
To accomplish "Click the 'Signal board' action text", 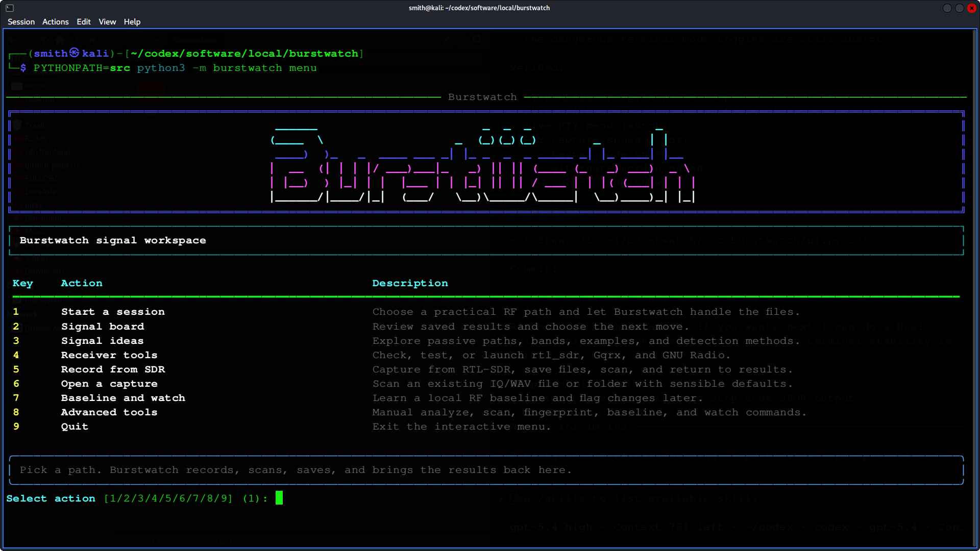I will pyautogui.click(x=103, y=327).
